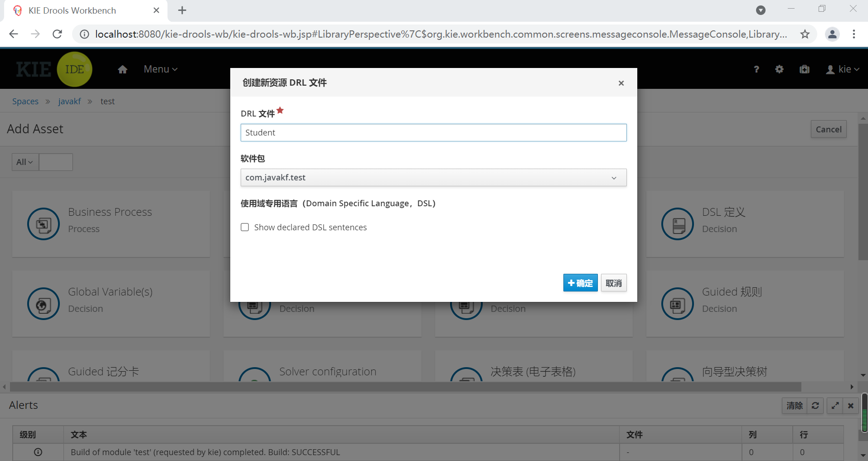Open browser profile icon
Viewport: 868px width, 461px height.
[832, 34]
